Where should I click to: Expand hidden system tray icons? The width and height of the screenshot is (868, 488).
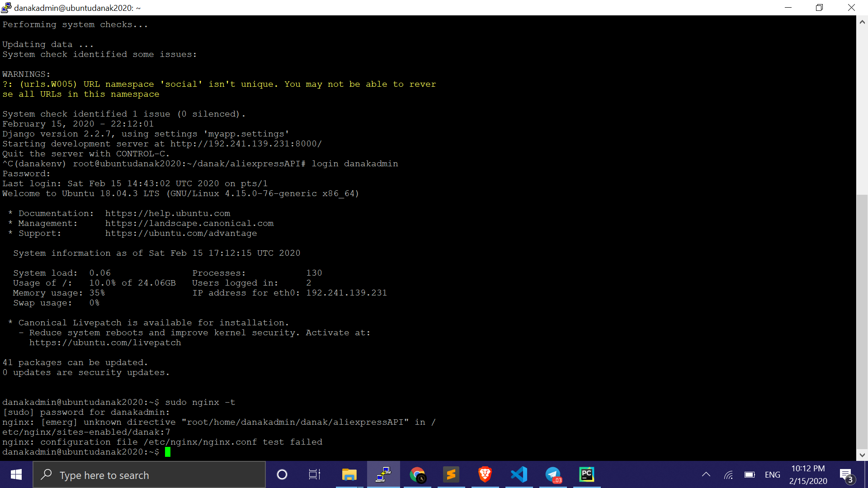pos(706,474)
